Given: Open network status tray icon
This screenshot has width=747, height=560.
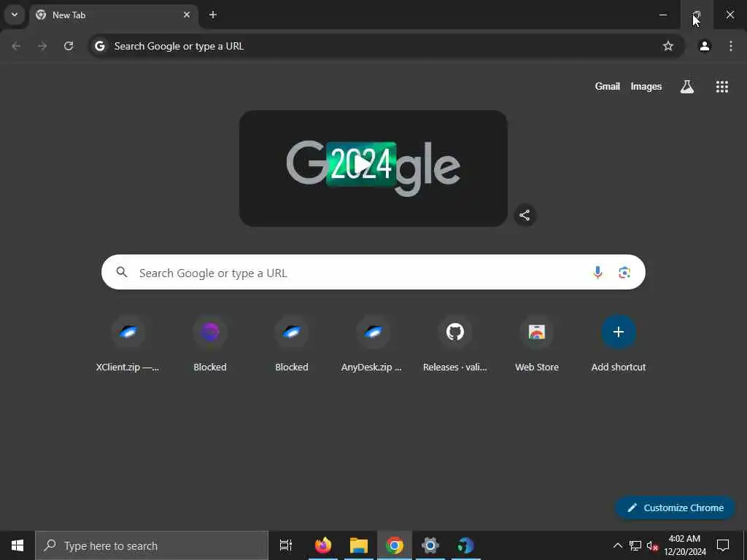Looking at the screenshot, I should [x=635, y=545].
